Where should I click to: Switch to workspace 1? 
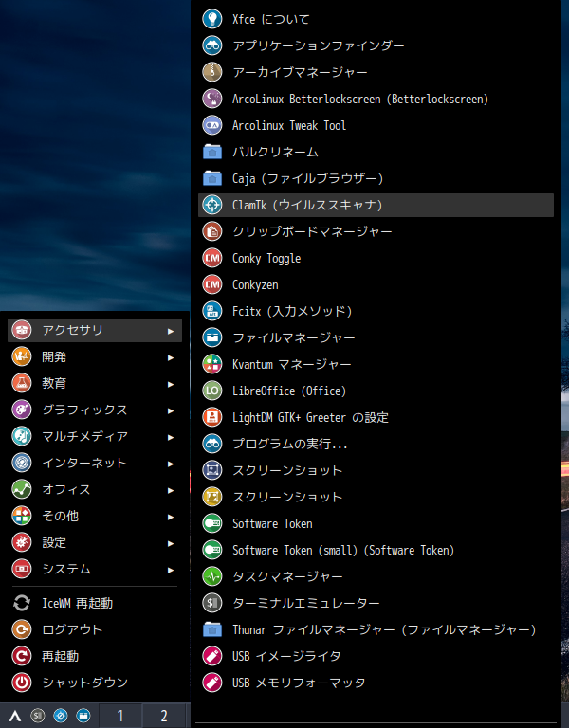(119, 716)
